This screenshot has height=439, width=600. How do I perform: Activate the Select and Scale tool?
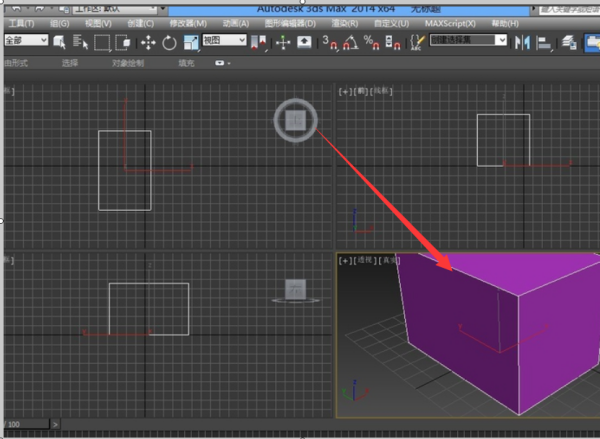pos(191,42)
